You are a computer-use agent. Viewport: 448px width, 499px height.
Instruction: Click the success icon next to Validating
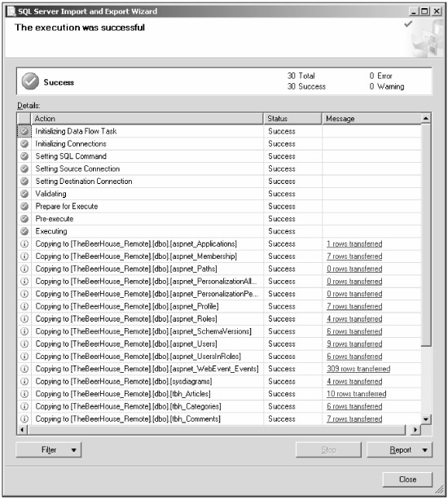point(24,194)
